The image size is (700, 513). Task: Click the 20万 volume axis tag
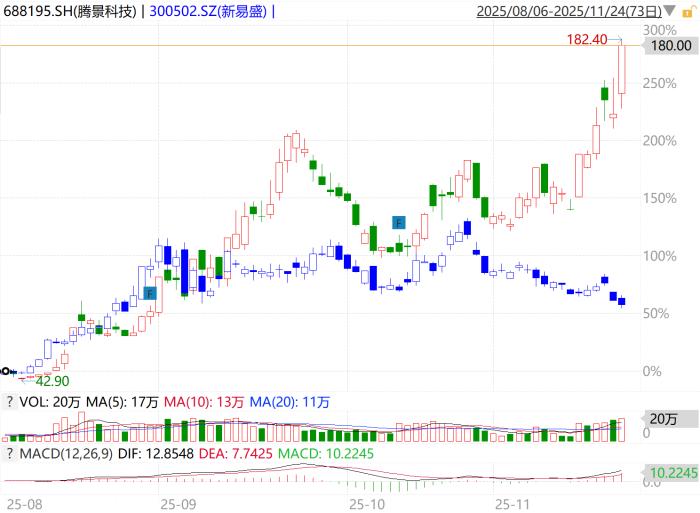pyautogui.click(x=670, y=419)
